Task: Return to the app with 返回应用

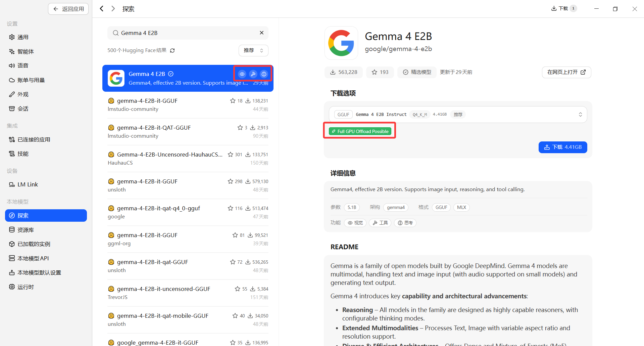Action: [x=68, y=9]
